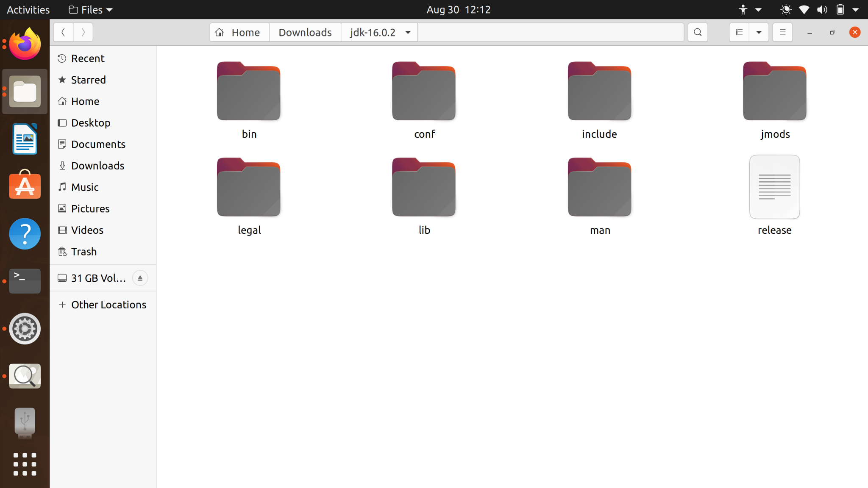Viewport: 868px width, 488px height.
Task: Go forward with the right arrow
Action: click(83, 32)
